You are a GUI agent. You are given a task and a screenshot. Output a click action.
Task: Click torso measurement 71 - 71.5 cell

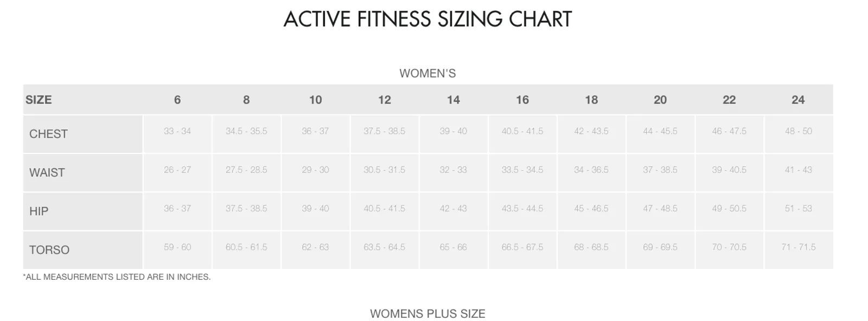click(799, 250)
